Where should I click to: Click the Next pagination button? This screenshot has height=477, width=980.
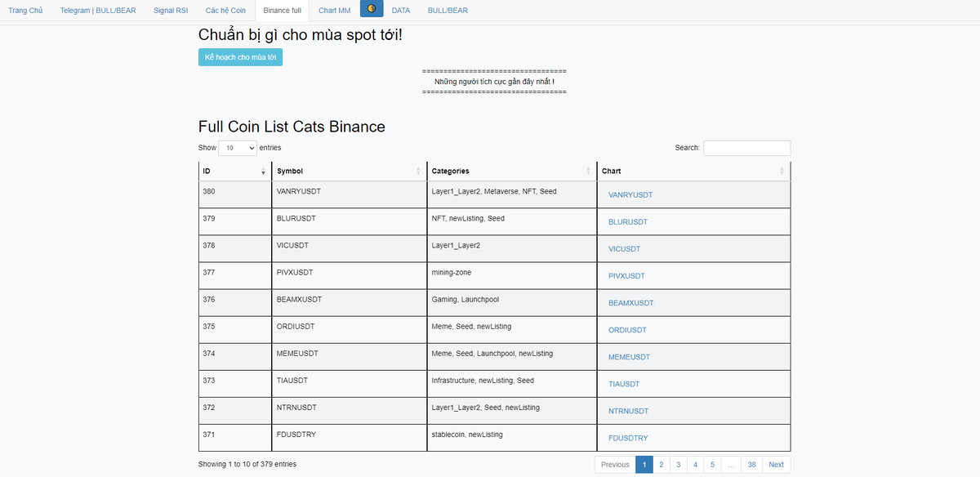tap(776, 465)
